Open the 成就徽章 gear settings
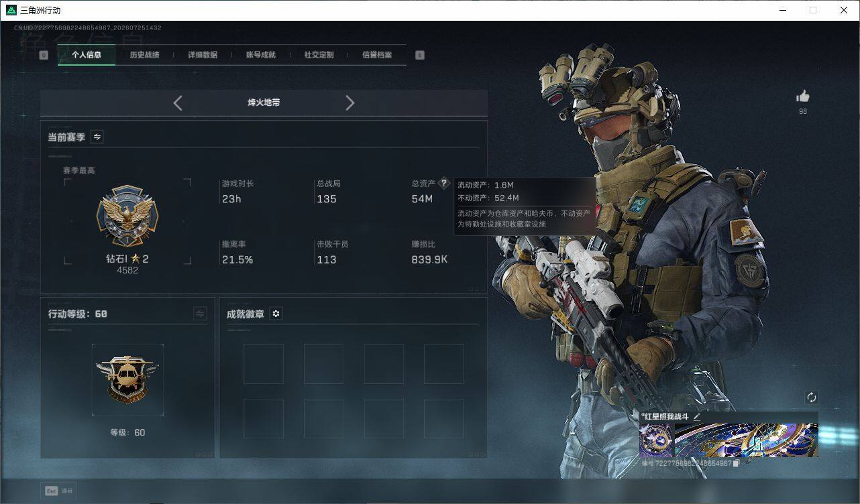This screenshot has width=860, height=504. pos(276,314)
